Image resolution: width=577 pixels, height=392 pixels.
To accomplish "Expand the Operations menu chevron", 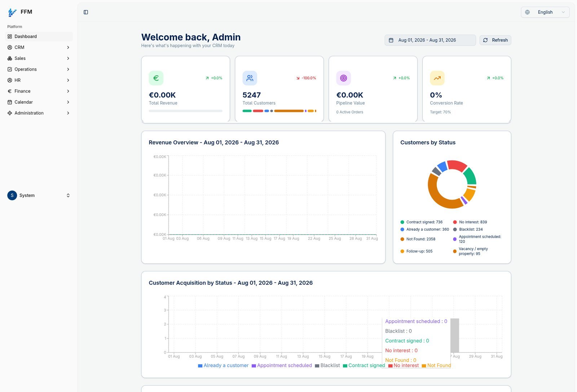I will tap(68, 69).
